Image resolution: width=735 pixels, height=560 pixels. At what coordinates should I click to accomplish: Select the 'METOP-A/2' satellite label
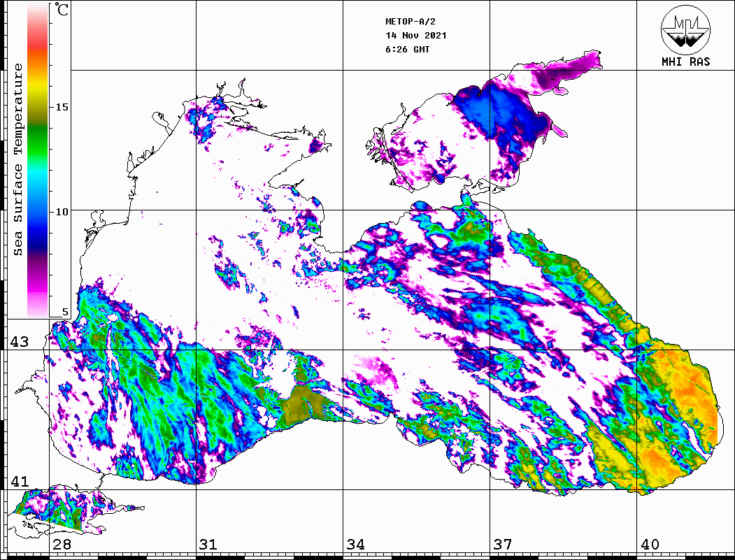click(x=411, y=22)
